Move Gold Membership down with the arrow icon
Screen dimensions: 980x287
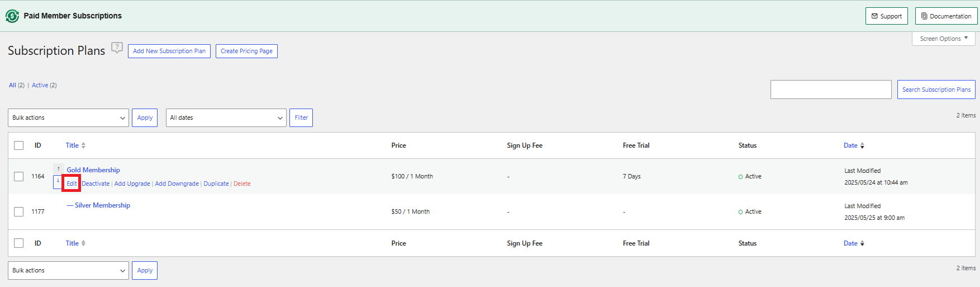click(58, 181)
